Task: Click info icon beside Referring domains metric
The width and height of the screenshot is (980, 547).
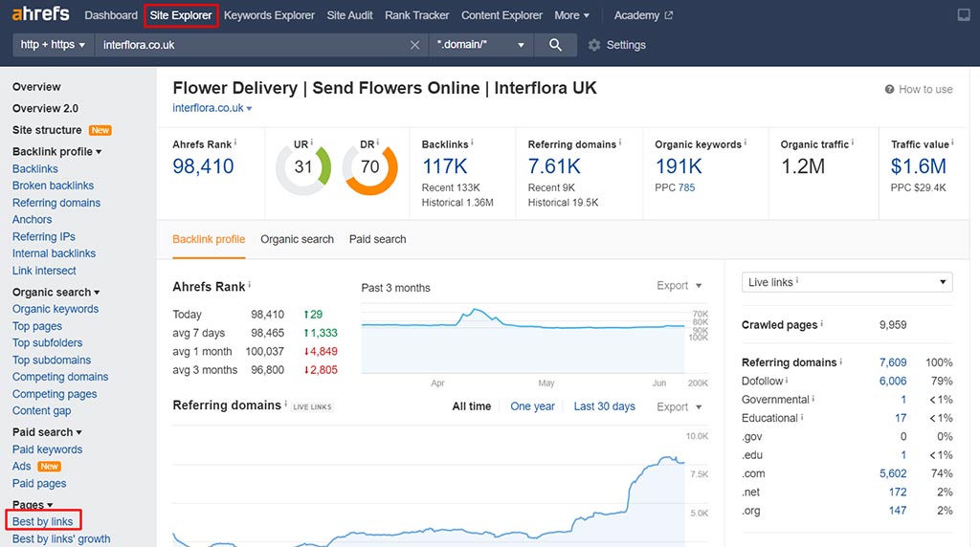Action: click(x=620, y=143)
